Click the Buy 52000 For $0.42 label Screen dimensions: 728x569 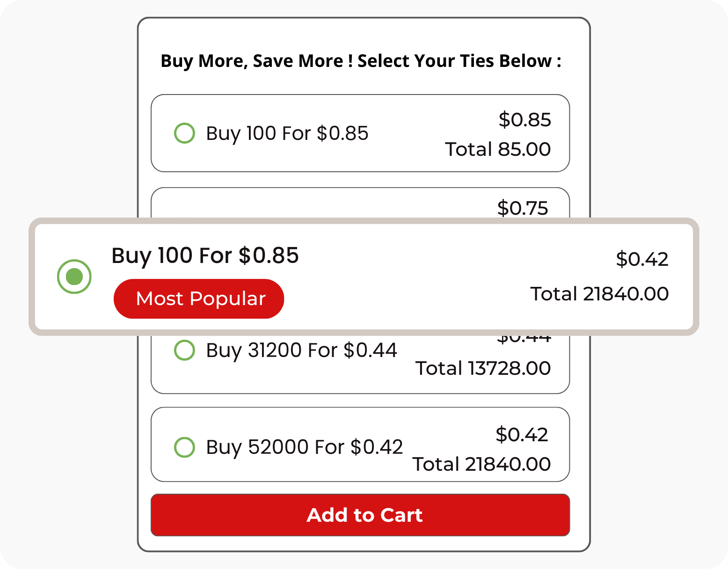304,447
